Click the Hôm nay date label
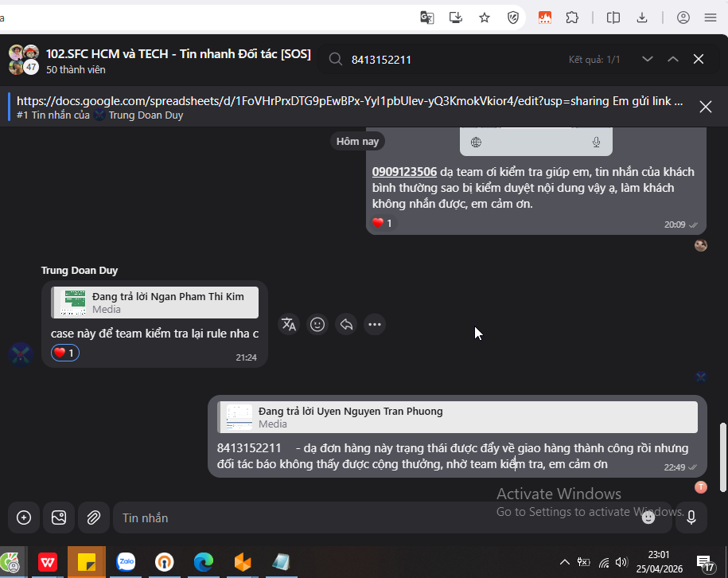The width and height of the screenshot is (728, 578). click(357, 141)
